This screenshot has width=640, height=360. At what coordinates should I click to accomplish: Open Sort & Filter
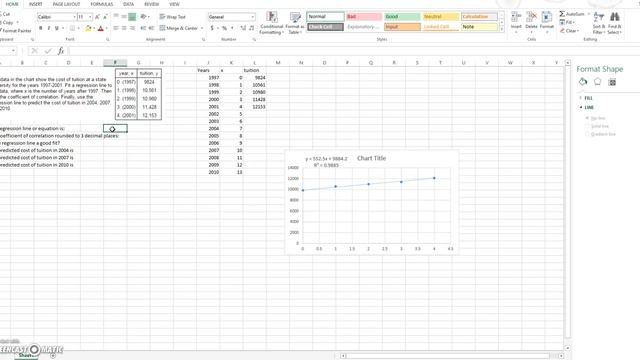click(x=599, y=23)
